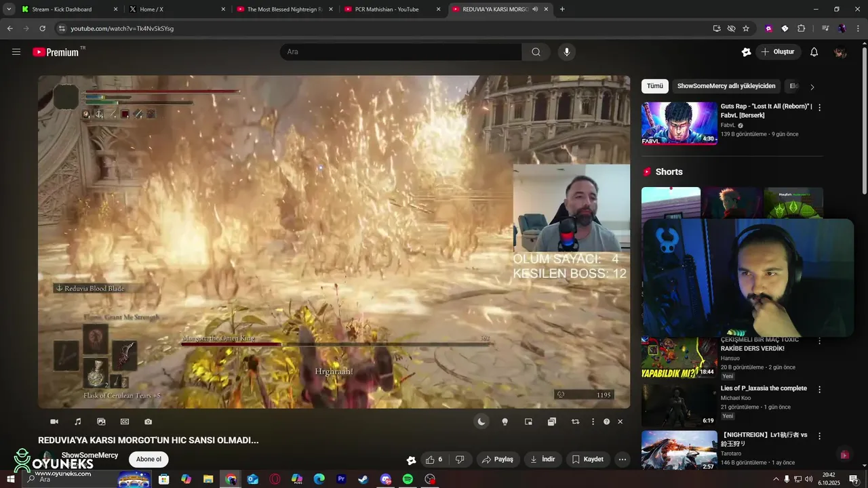The width and height of the screenshot is (868, 488).
Task: Close the player toolbar with X icon
Action: (x=620, y=422)
